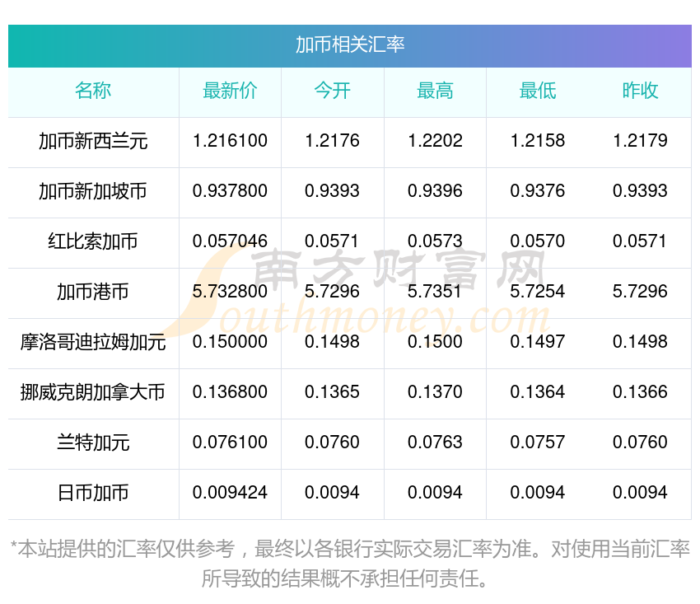Click 加币新加坡币 high value 0.9396
This screenshot has height=604, width=700.
(435, 191)
